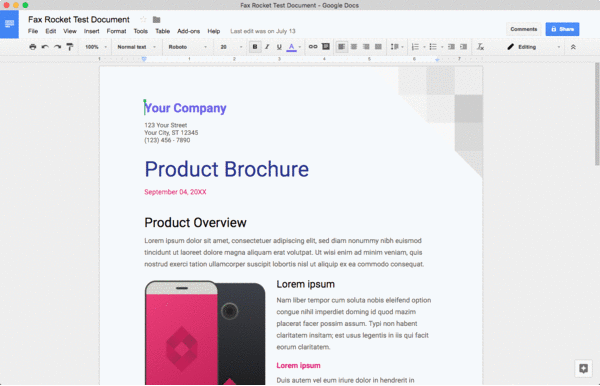Click the print icon in the toolbar
The height and width of the screenshot is (386, 600).
tap(33, 47)
